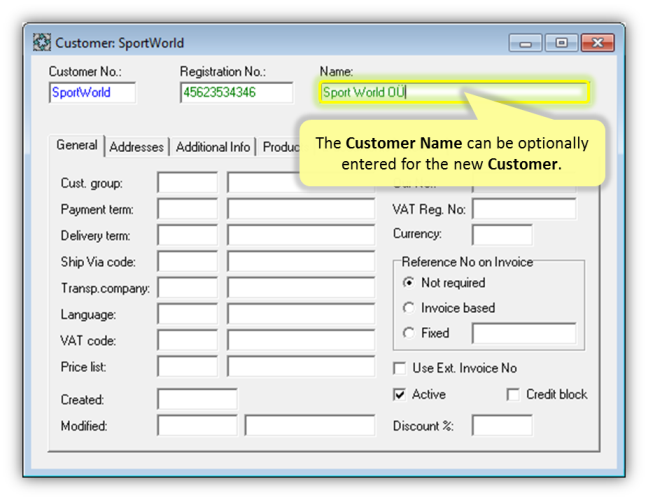Click the Fixed reference number field
This screenshot has width=648, height=500.
tap(524, 333)
